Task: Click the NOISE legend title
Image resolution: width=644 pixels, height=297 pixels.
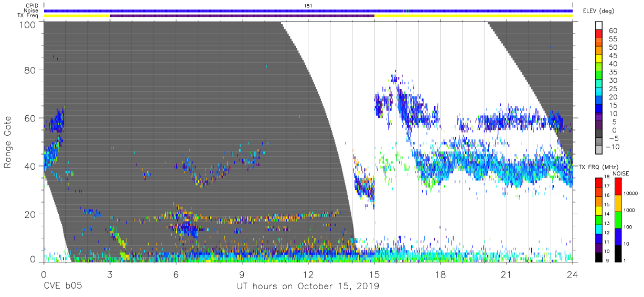Action: [621, 173]
